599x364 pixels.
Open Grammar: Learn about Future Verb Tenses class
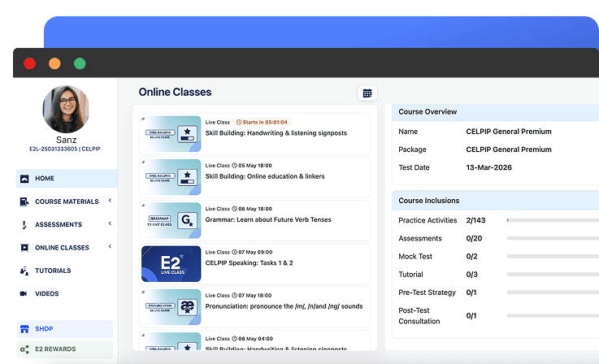[268, 219]
